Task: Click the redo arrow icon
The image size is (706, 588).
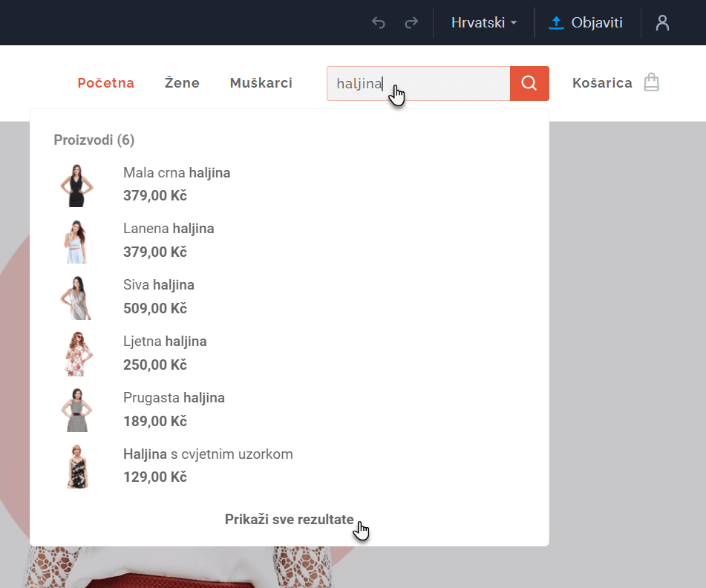Action: [x=411, y=22]
